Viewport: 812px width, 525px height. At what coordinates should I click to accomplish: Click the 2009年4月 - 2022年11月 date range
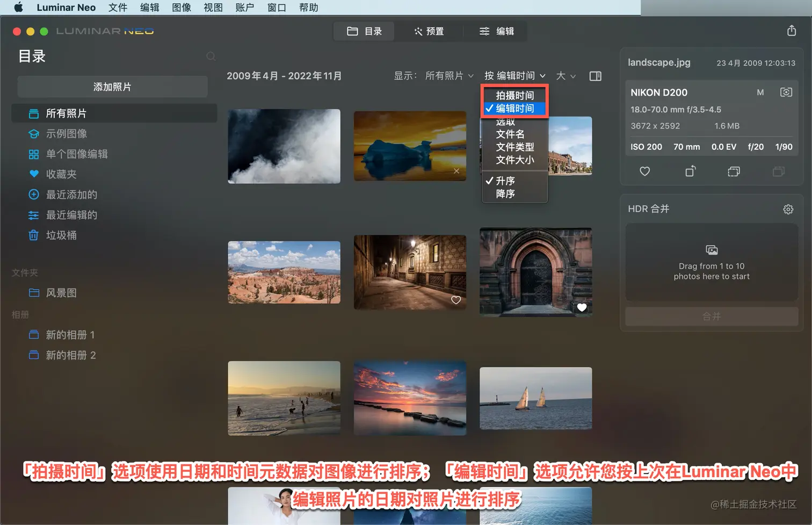point(284,76)
